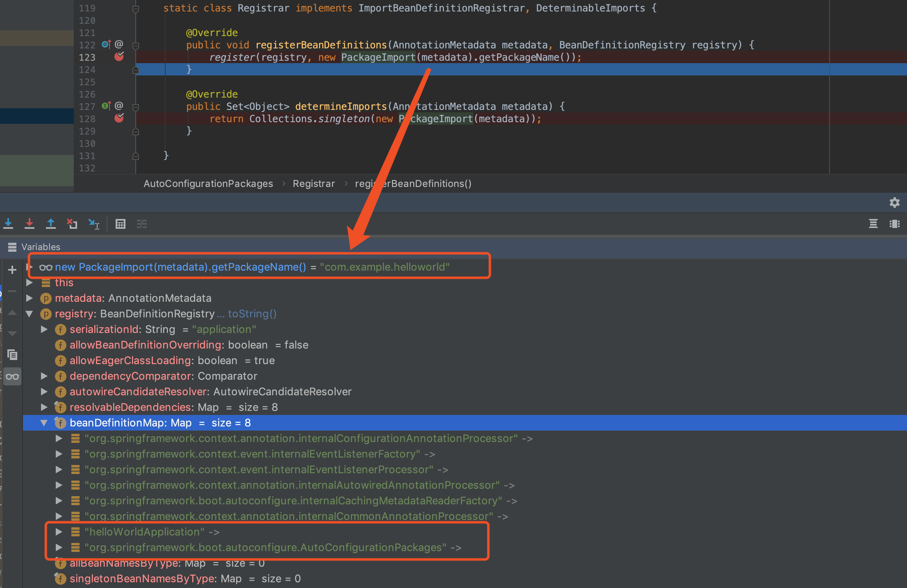Select internalCachingMetadataReaderFactory entry

coord(465,501)
